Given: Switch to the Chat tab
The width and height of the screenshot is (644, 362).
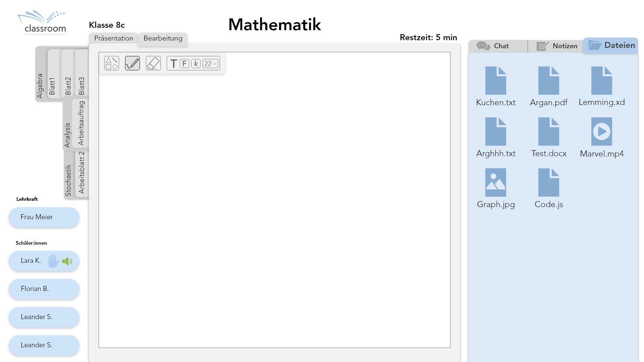Looking at the screenshot, I should point(497,46).
